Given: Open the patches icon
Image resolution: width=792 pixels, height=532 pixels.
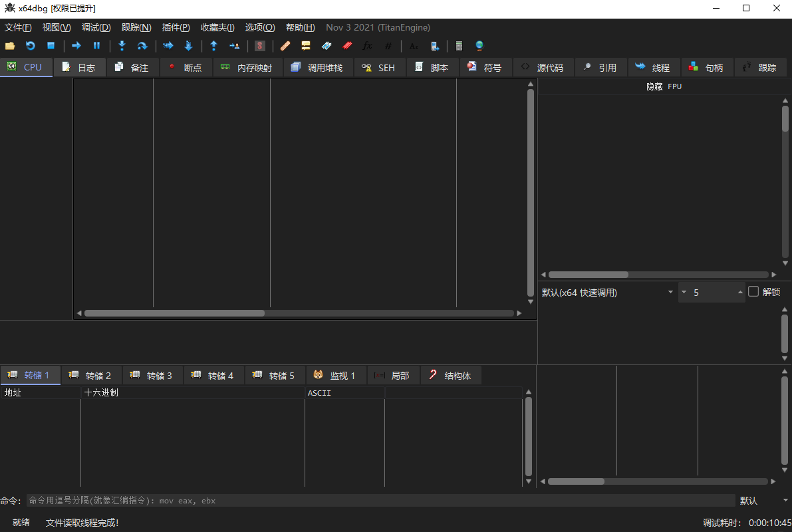Looking at the screenshot, I should tap(285, 46).
